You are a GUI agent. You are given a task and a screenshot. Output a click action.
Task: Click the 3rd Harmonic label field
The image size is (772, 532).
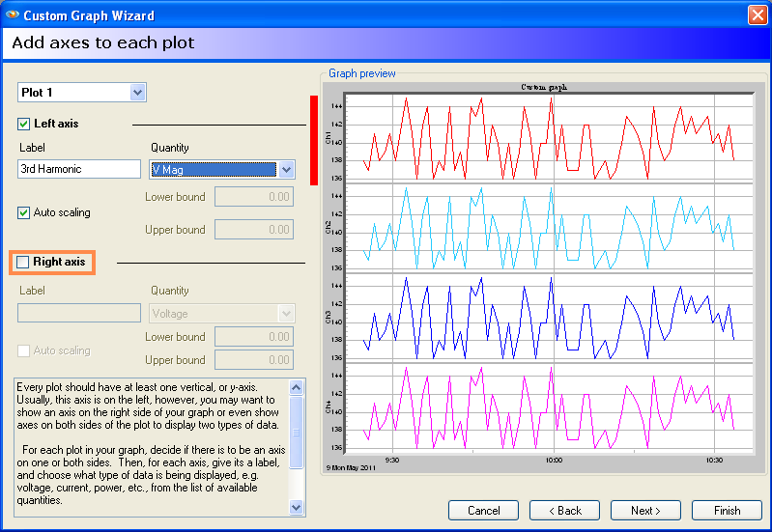click(79, 169)
